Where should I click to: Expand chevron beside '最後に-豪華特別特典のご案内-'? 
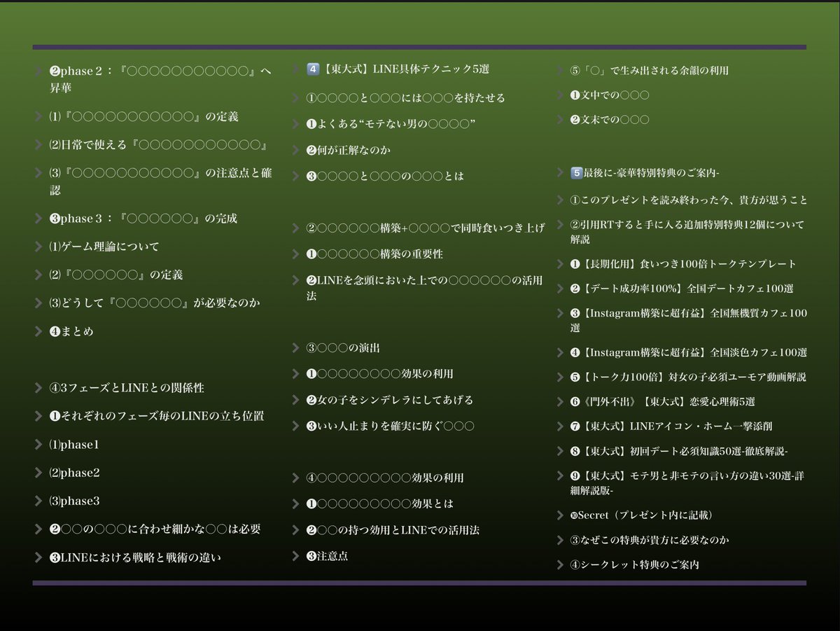(560, 172)
